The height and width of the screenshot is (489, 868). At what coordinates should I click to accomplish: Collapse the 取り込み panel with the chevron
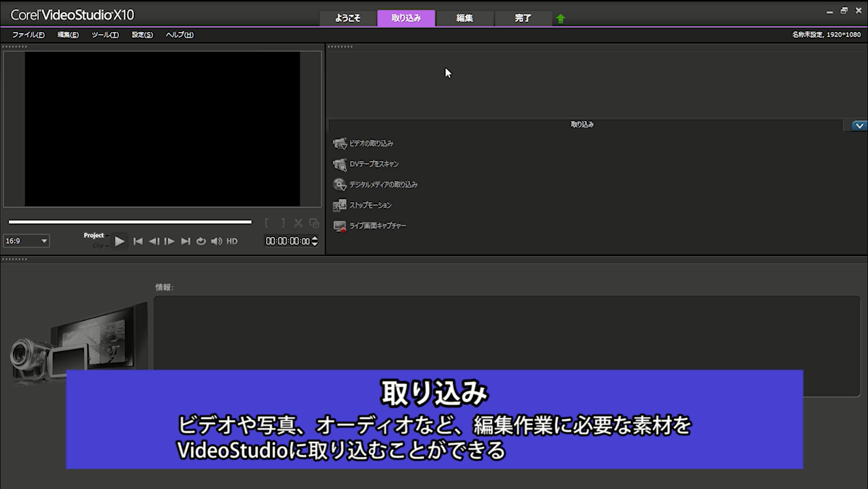(x=859, y=125)
